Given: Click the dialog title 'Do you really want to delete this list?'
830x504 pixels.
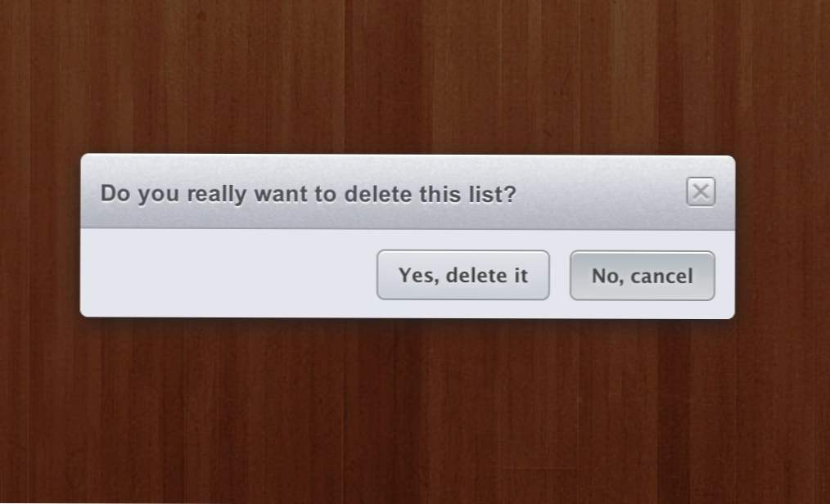Looking at the screenshot, I should 308,194.
